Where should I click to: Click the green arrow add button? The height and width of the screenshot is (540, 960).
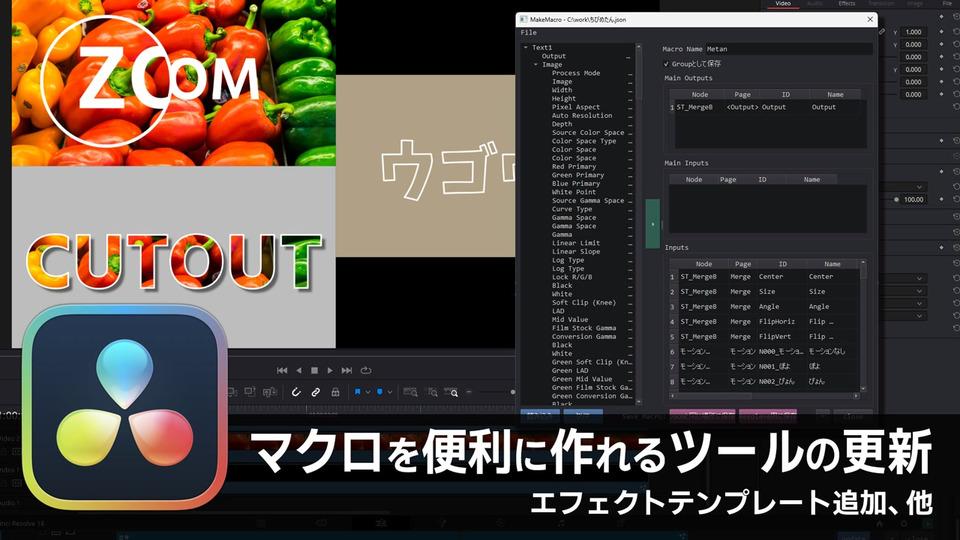(x=653, y=223)
